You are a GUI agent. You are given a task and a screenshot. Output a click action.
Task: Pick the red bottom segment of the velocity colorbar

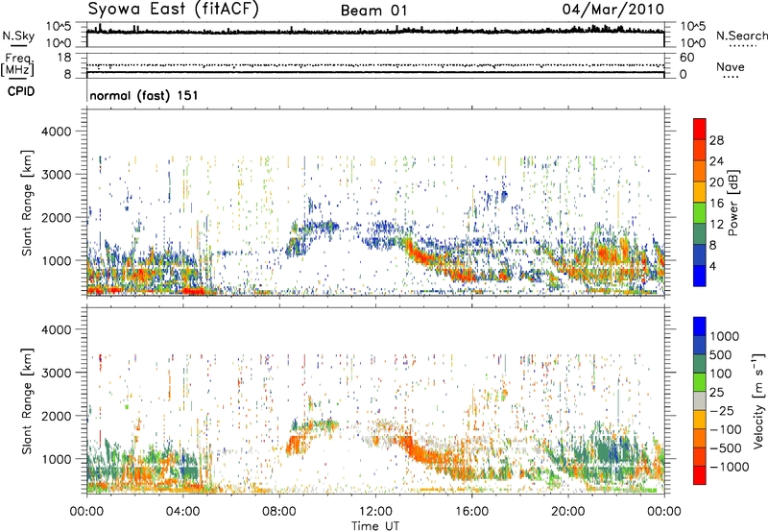click(x=700, y=475)
